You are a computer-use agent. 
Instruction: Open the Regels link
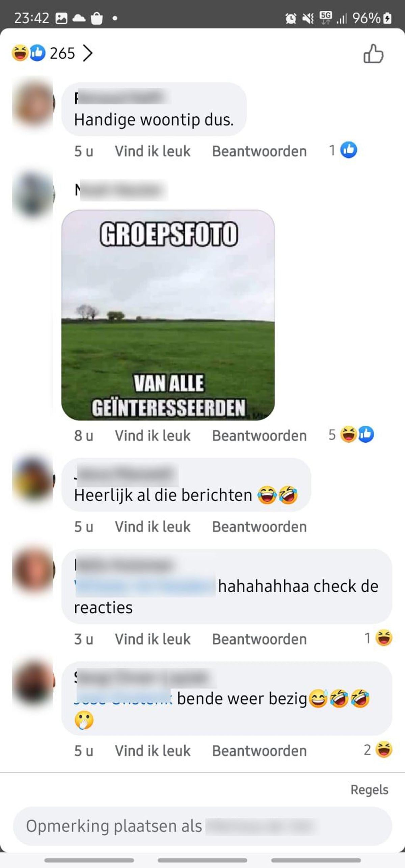pyautogui.click(x=369, y=790)
